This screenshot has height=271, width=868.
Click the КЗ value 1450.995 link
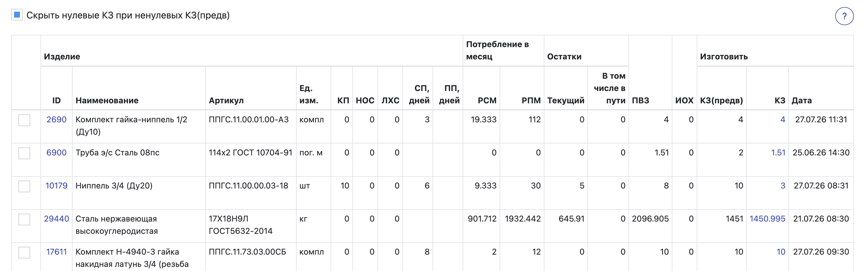tap(767, 219)
